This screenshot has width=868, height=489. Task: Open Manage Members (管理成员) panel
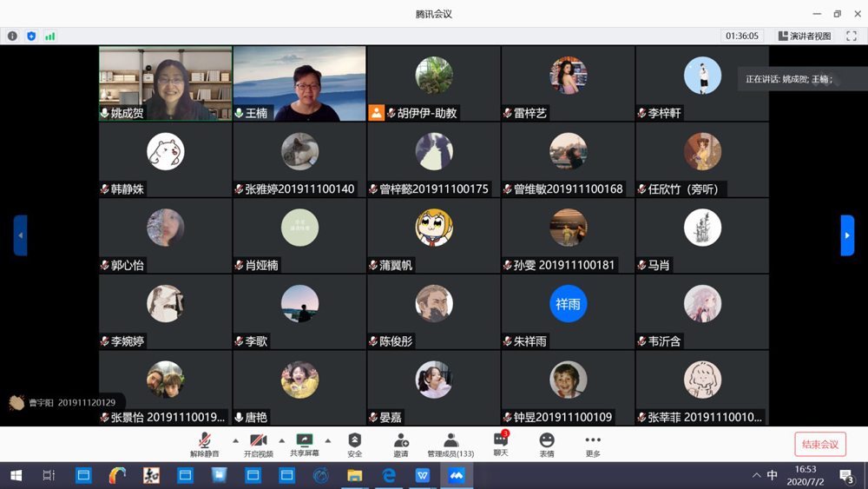[x=450, y=444]
